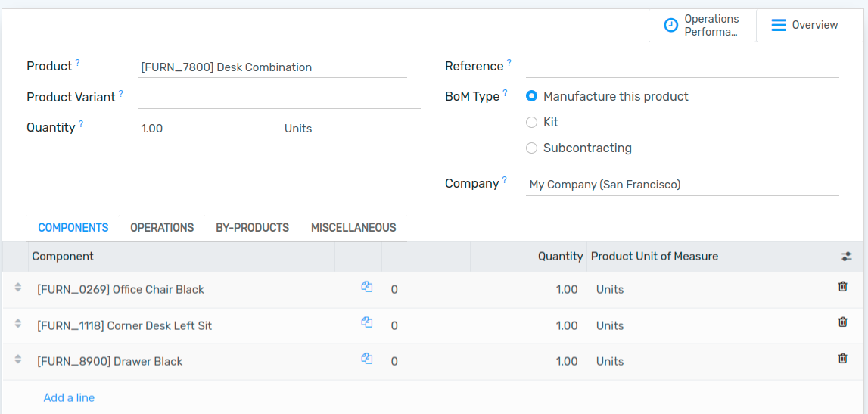868x414 pixels.
Task: Grab the Corner Desk Left Sit reorder handle
Action: coord(17,323)
